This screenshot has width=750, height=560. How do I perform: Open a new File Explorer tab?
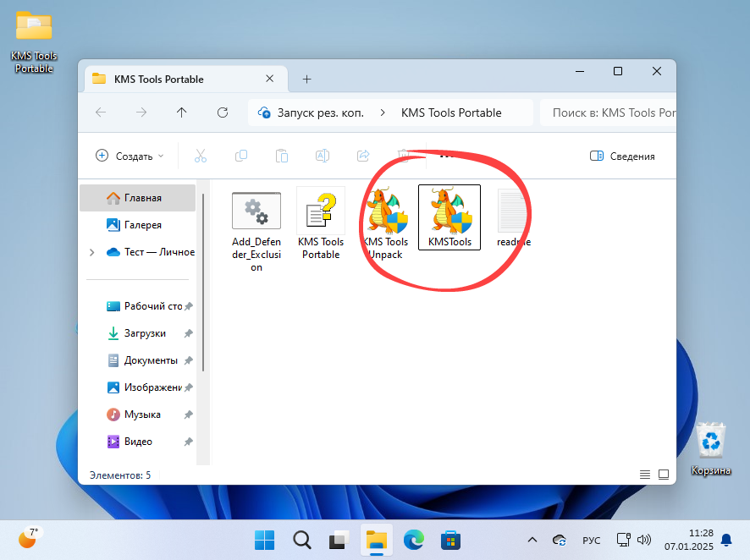(307, 79)
